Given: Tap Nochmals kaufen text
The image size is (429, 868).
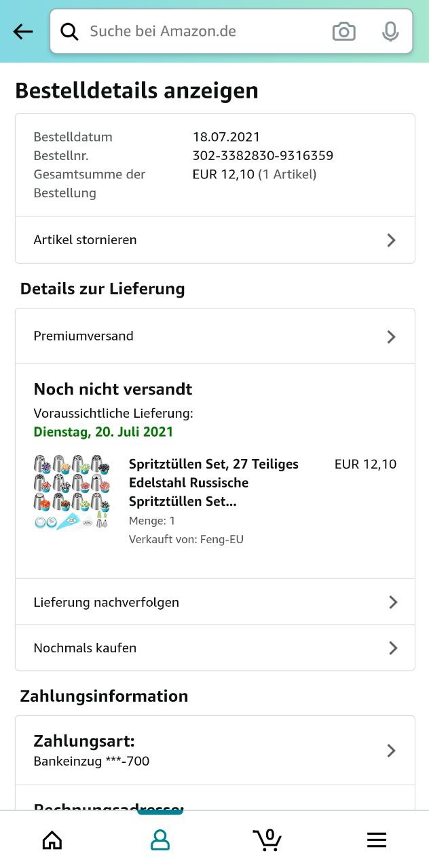Looking at the screenshot, I should click(85, 648).
